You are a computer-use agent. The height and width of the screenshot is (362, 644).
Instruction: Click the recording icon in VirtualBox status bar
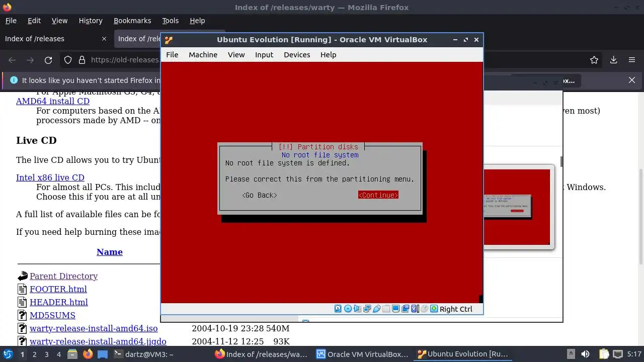[x=406, y=309]
